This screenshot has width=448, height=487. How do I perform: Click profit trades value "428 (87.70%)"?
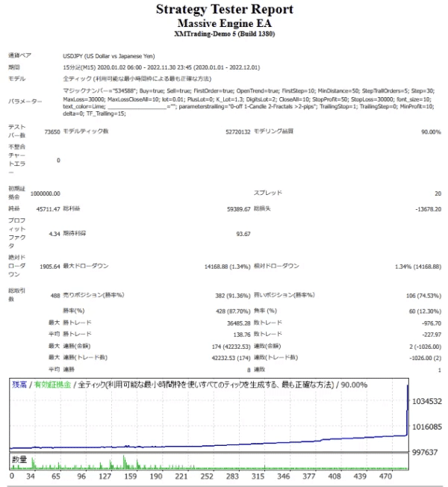(x=233, y=311)
